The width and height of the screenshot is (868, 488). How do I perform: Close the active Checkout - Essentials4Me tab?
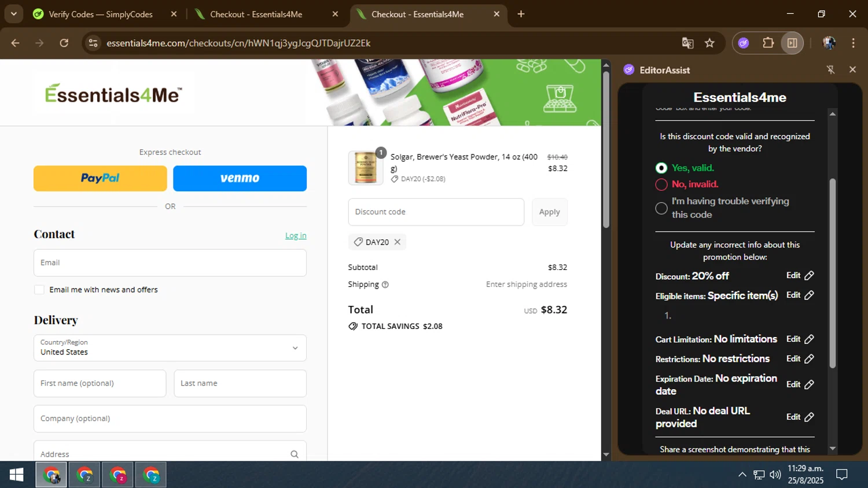tap(496, 14)
